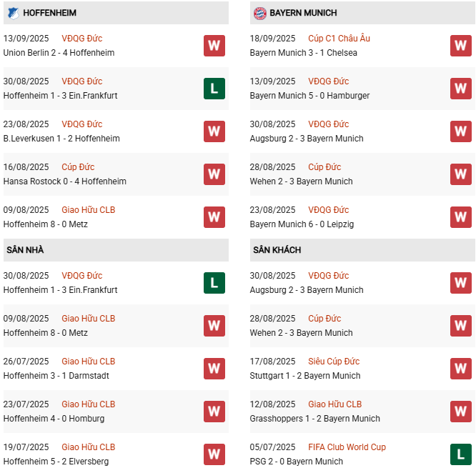
Task: Open the Hoffenheim 4 - 0 Homburg match
Action: (54, 419)
